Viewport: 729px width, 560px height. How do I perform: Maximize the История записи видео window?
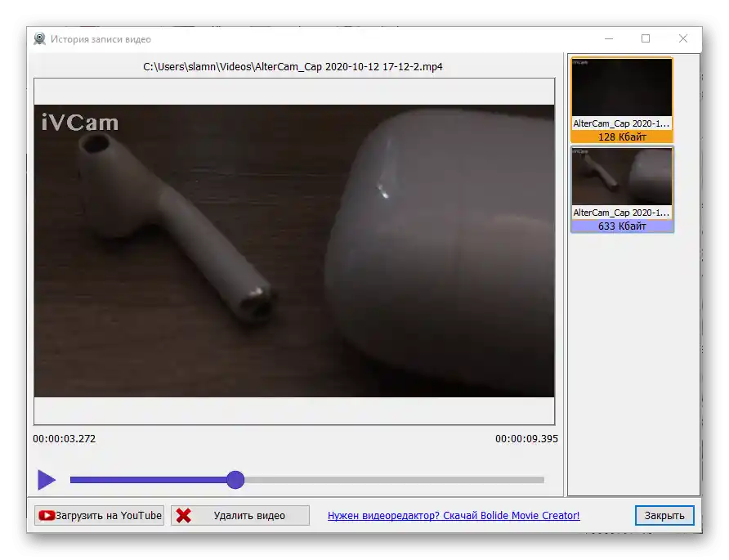tap(646, 39)
